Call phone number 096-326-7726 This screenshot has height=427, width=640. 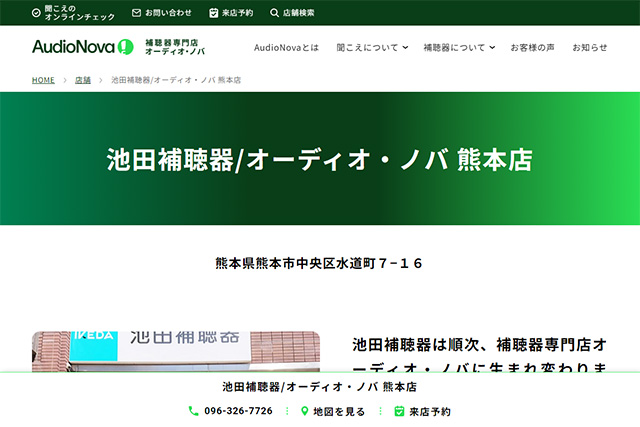click(x=238, y=411)
